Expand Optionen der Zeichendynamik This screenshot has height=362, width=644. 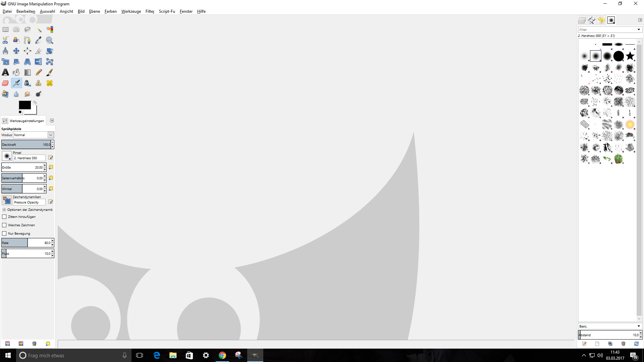(4, 210)
